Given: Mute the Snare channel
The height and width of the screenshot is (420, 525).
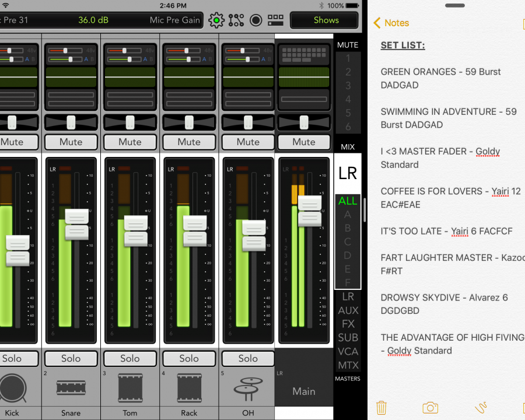Looking at the screenshot, I should coord(71,142).
